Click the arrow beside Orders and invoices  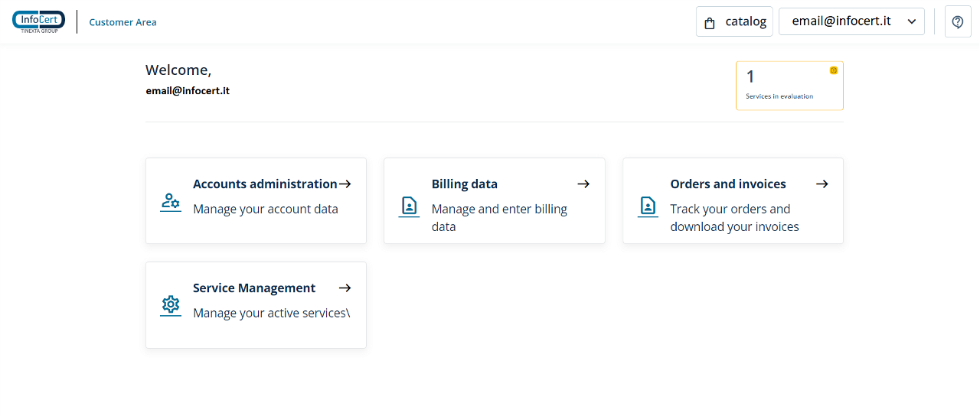822,184
